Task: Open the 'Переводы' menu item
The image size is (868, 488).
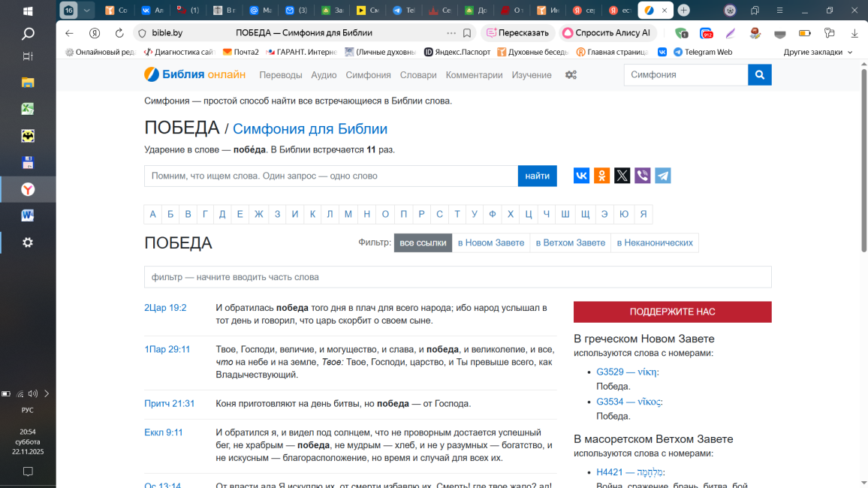Action: coord(280,75)
